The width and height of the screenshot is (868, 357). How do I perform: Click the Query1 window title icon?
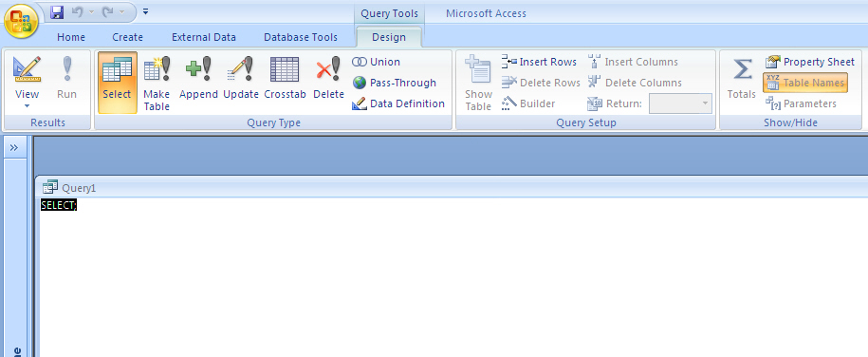pyautogui.click(x=50, y=187)
